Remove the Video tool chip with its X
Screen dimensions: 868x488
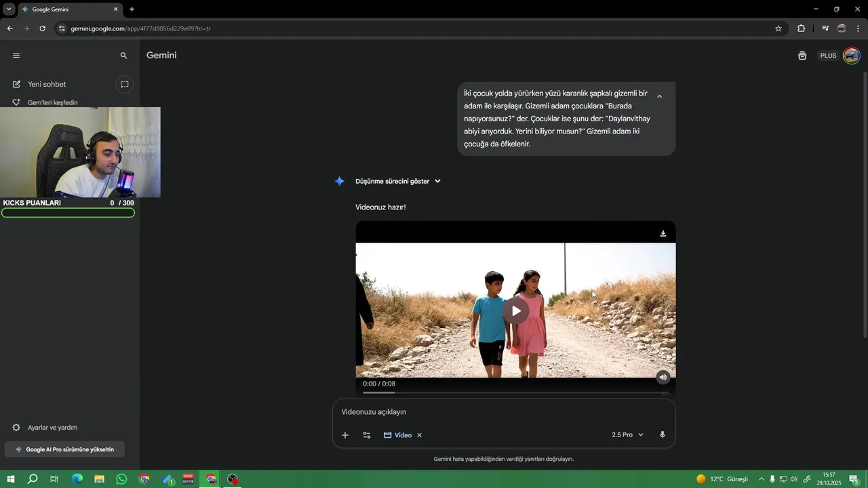(x=419, y=435)
